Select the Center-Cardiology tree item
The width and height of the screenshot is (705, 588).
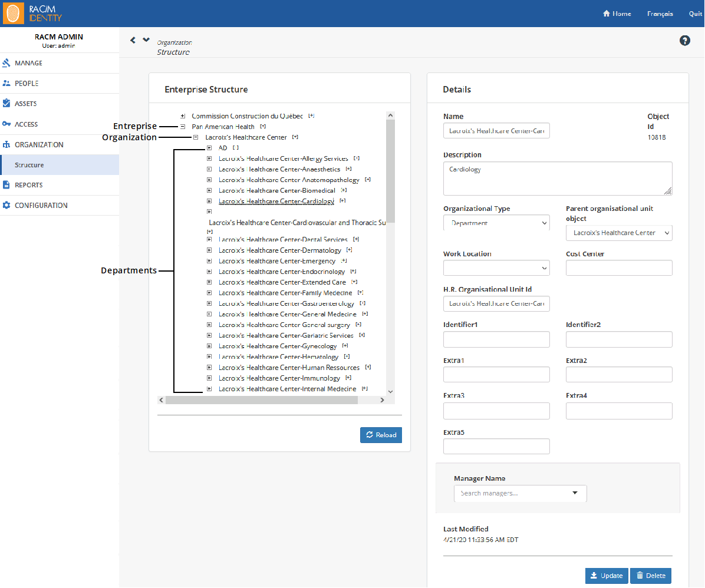(276, 201)
